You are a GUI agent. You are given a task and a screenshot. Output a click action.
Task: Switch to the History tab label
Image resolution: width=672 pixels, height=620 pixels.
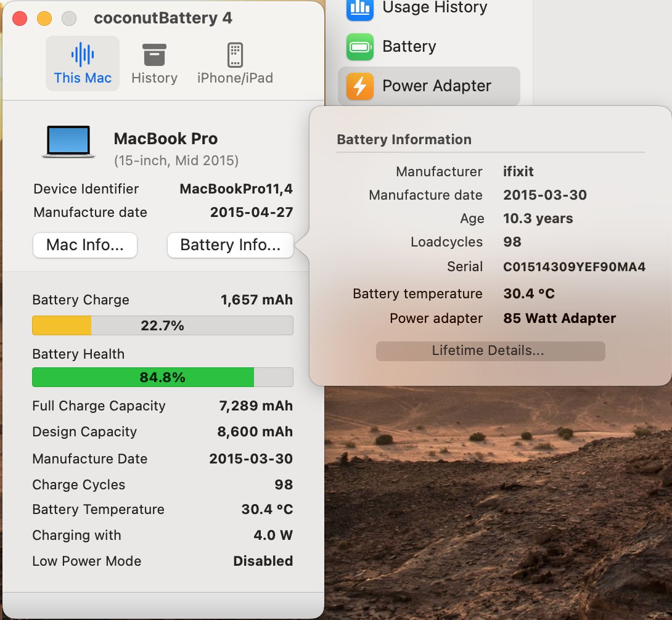tap(154, 78)
